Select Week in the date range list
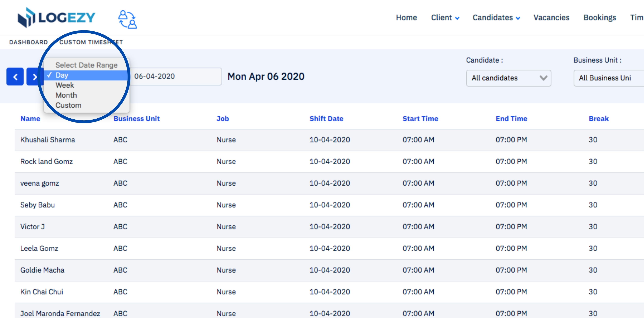Image resolution: width=644 pixels, height=318 pixels. 86,85
